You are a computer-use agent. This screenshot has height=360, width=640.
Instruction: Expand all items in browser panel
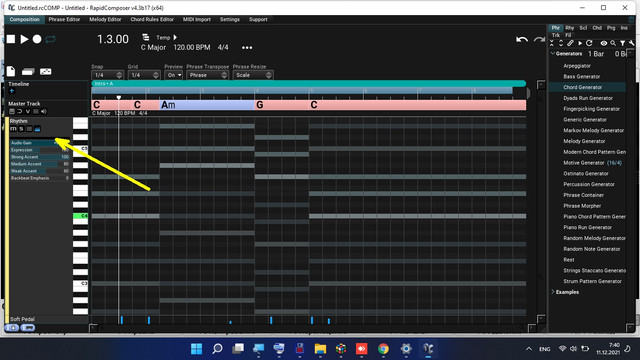coord(561,43)
